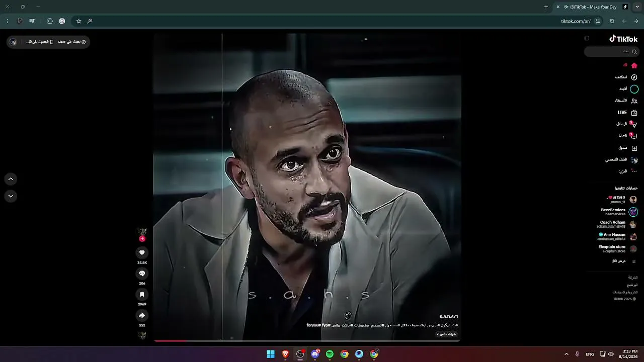Open the Elcaptain store followed account
Screen dimensions: 644x362
pos(618,249)
